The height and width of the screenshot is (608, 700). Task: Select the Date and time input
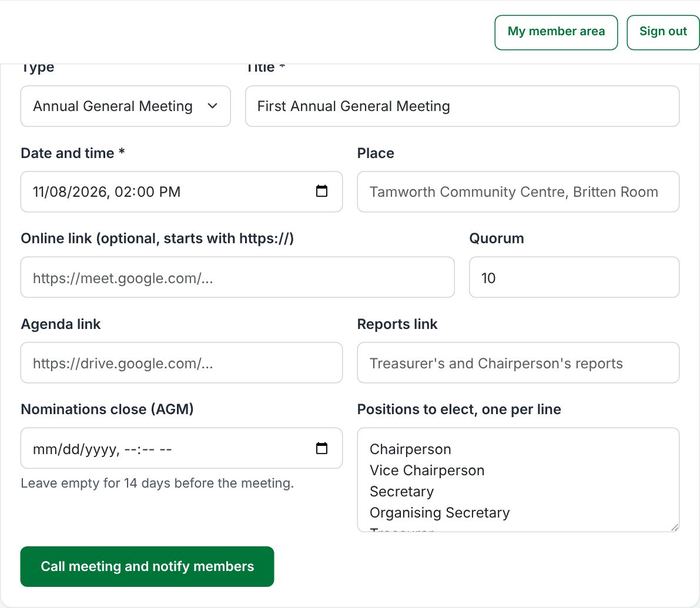(181, 192)
